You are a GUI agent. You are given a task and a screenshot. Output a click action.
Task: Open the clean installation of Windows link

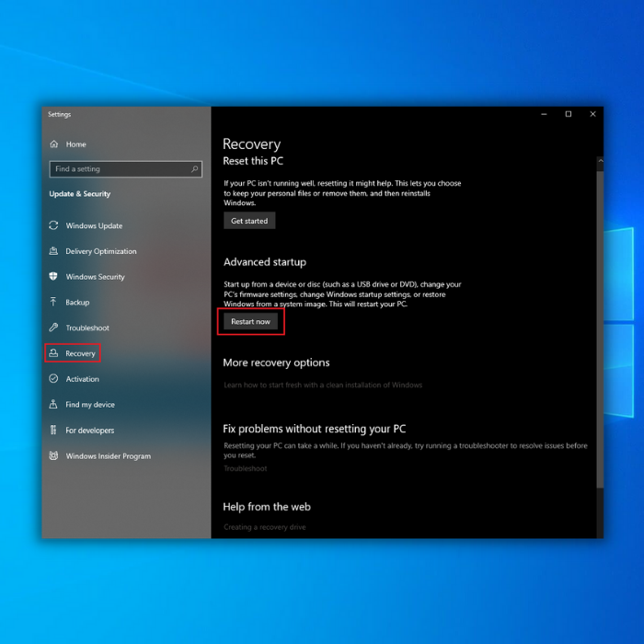click(x=323, y=385)
